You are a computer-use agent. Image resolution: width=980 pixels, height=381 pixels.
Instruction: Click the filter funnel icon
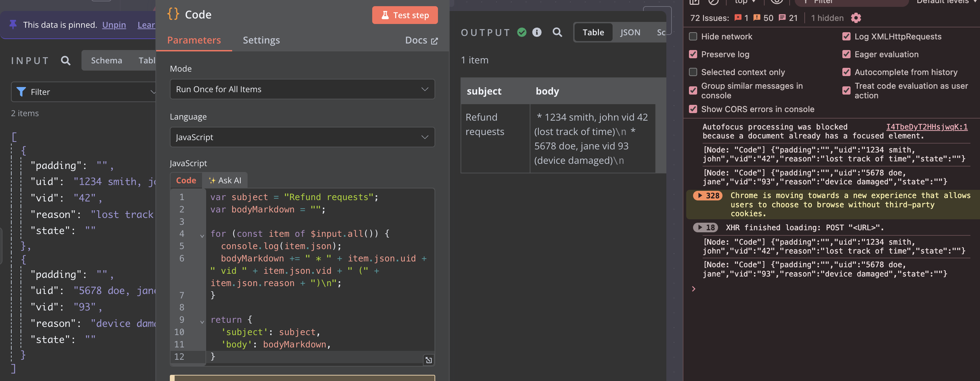[21, 92]
